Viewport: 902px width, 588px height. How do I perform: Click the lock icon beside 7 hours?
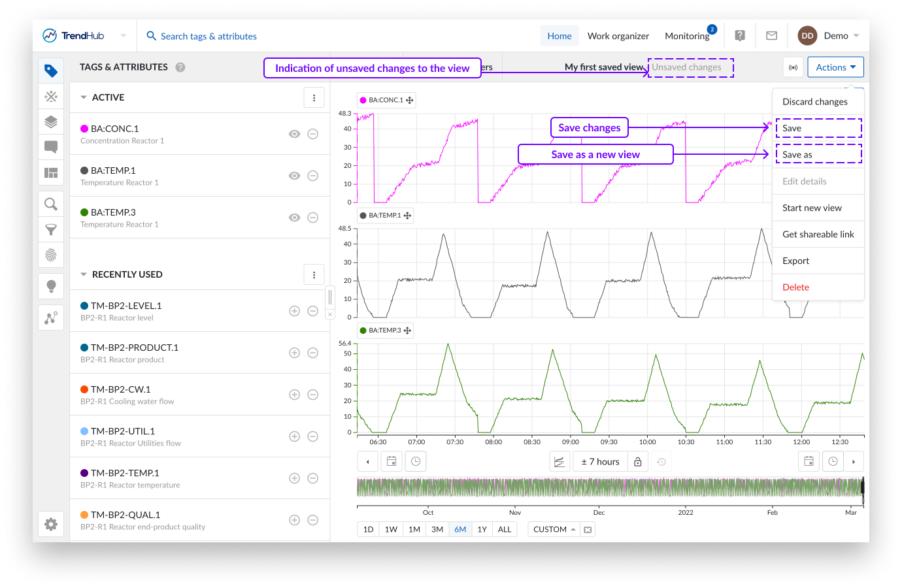pos(638,462)
